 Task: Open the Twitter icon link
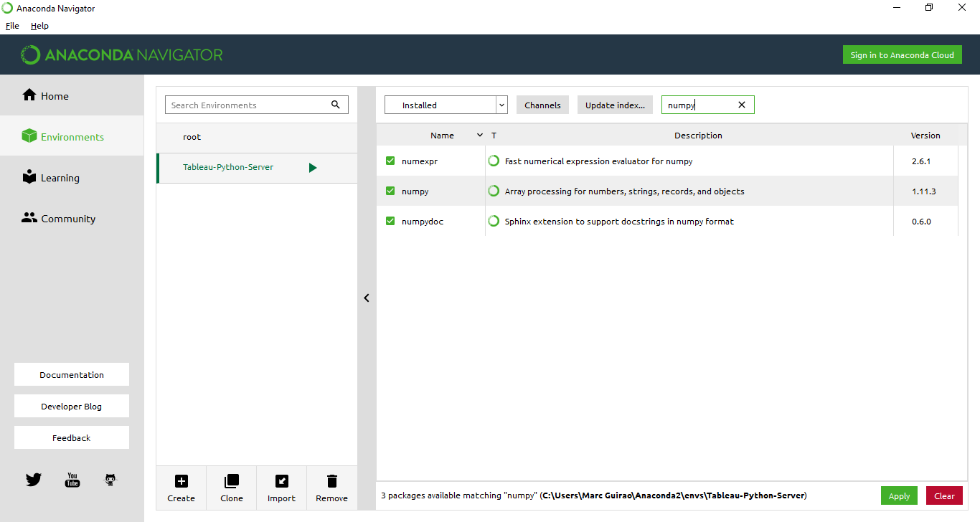click(x=34, y=480)
